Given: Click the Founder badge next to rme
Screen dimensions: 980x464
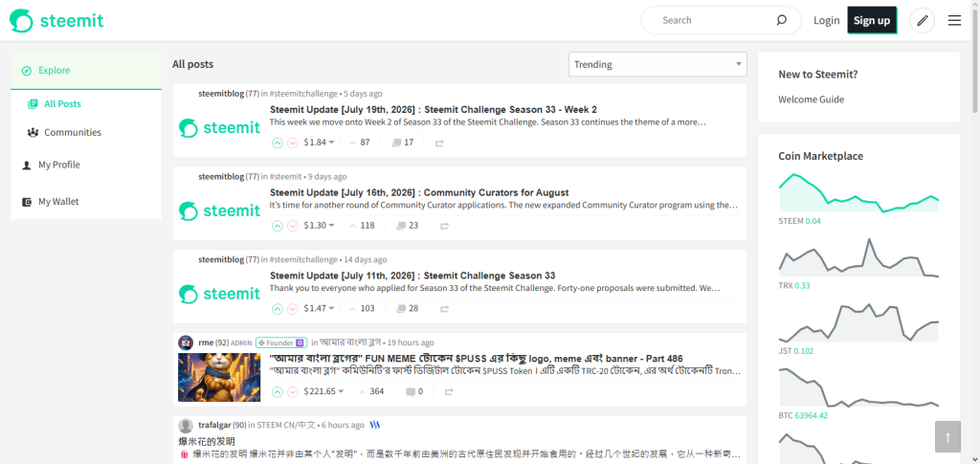Looking at the screenshot, I should point(282,342).
